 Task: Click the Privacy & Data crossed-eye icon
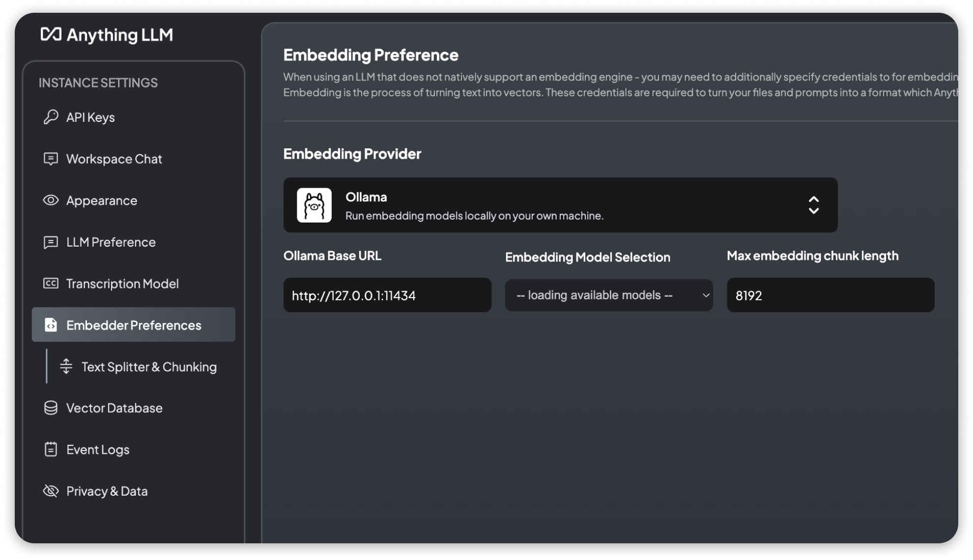click(x=51, y=491)
